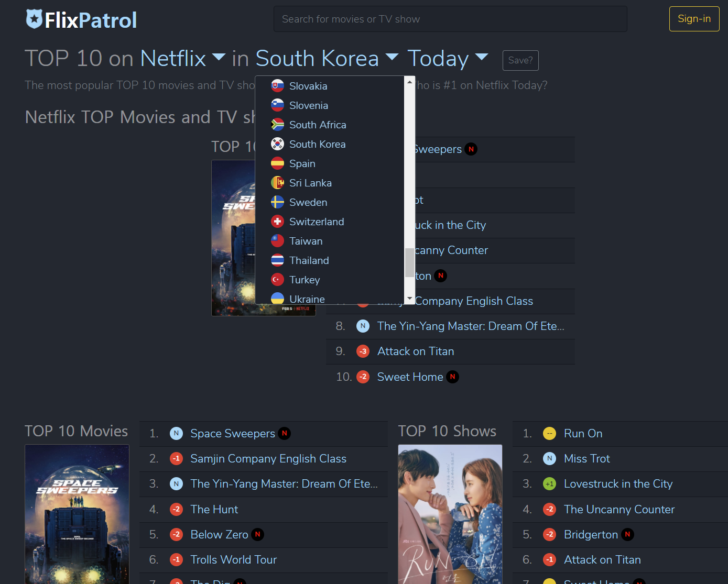Screen dimensions: 728x584
Task: Click the Space Sweepers poster under TOP 10 Movies
Action: (x=77, y=514)
